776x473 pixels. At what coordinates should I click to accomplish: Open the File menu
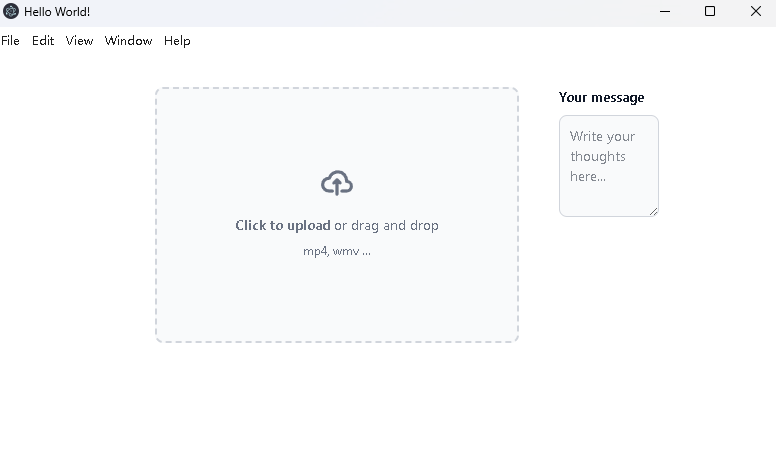[x=10, y=41]
